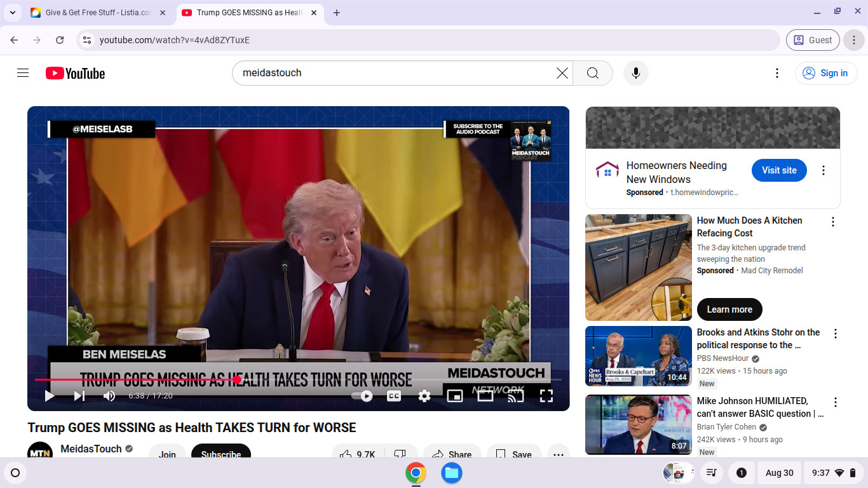Open options for the Kitchen Refacing ad
868x488 pixels.
[x=833, y=222]
